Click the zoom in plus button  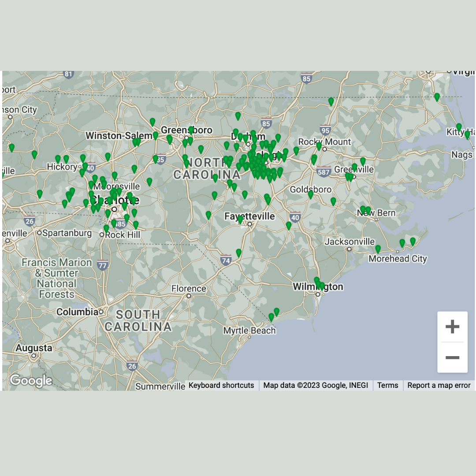coord(452,327)
